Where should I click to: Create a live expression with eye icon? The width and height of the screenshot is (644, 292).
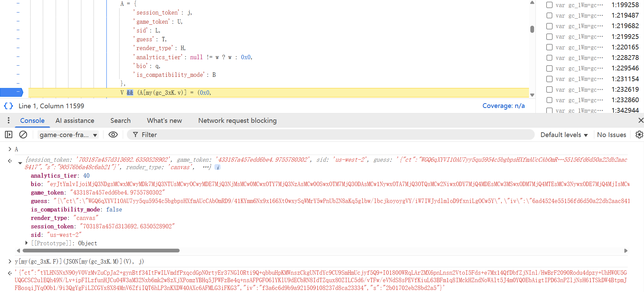coord(113,135)
